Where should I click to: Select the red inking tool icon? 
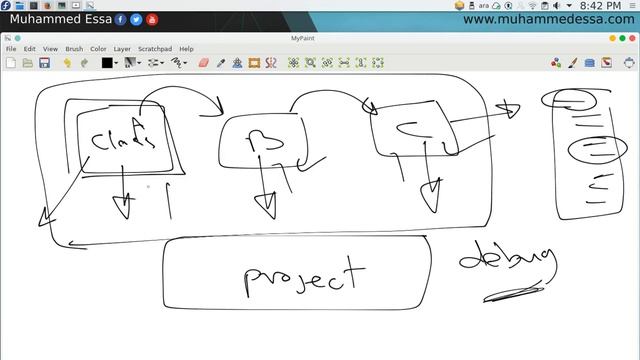(271, 63)
